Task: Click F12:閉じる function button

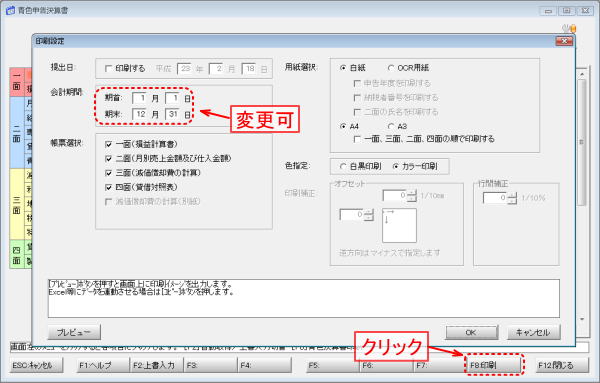Action: [561, 365]
